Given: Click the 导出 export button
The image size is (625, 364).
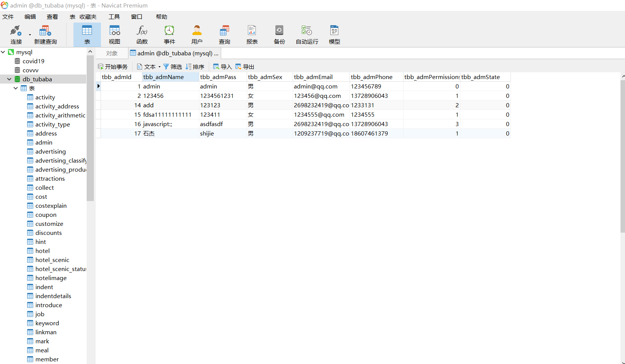Looking at the screenshot, I should (x=244, y=67).
